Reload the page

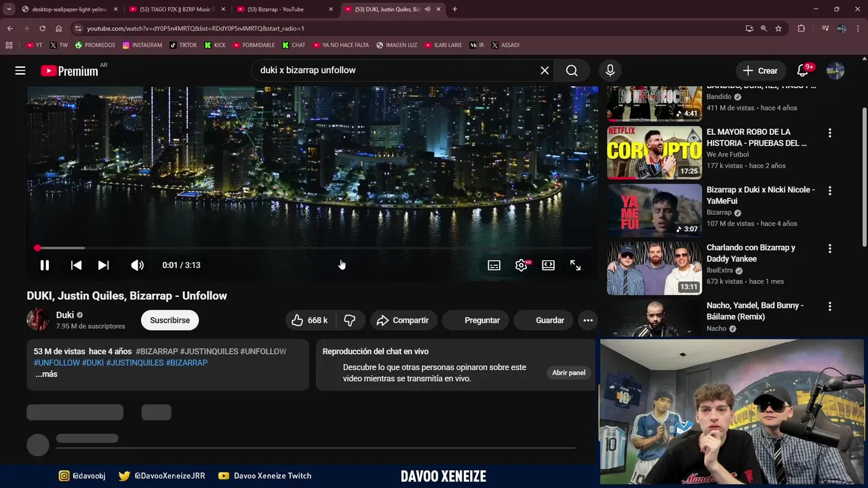(x=42, y=28)
